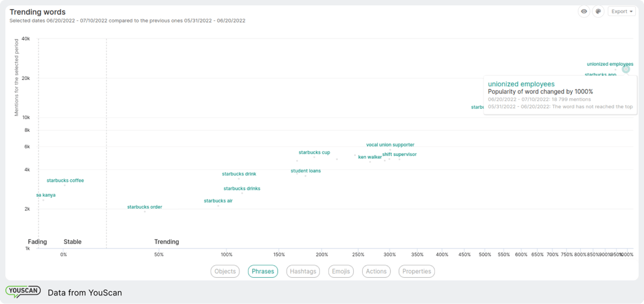Click 'unionized employees' title in tooltip
Viewport: 644px width, 304px height.
(521, 84)
